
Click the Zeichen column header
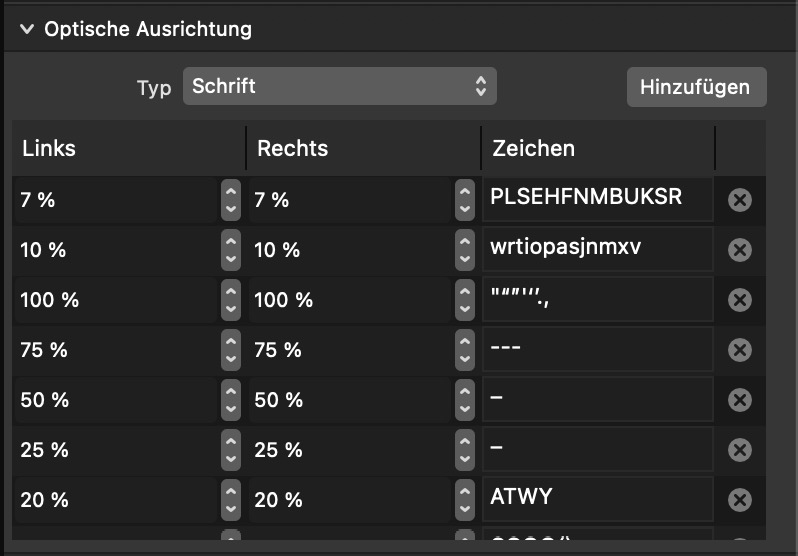[x=597, y=149]
